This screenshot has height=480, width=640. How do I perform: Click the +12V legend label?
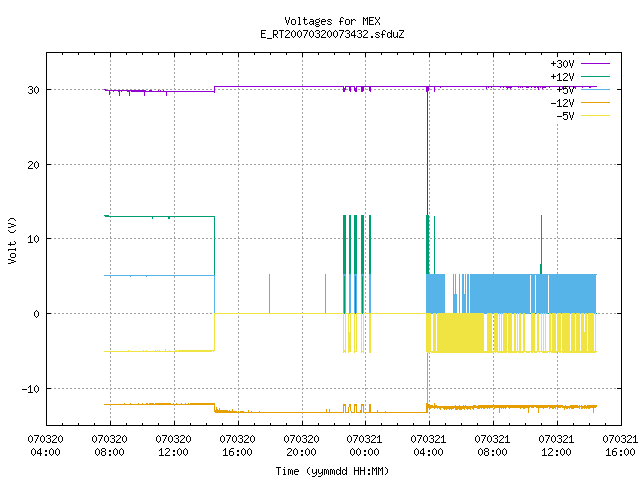point(562,77)
